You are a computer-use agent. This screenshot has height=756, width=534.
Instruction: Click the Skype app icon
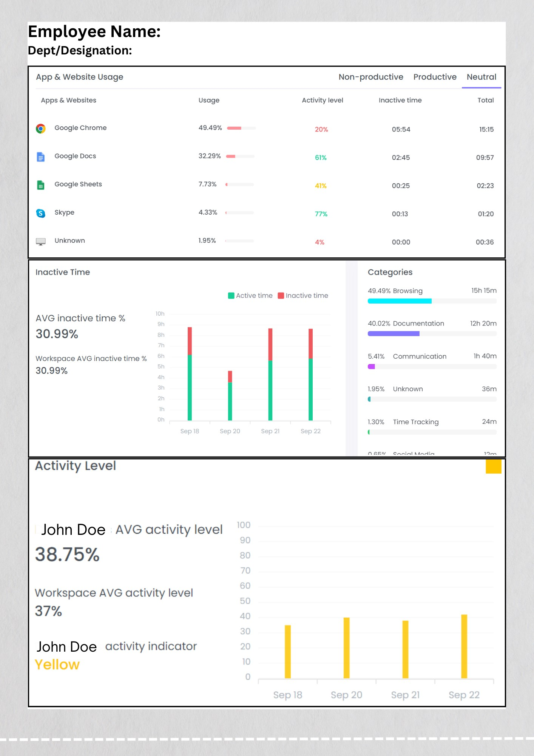(41, 213)
